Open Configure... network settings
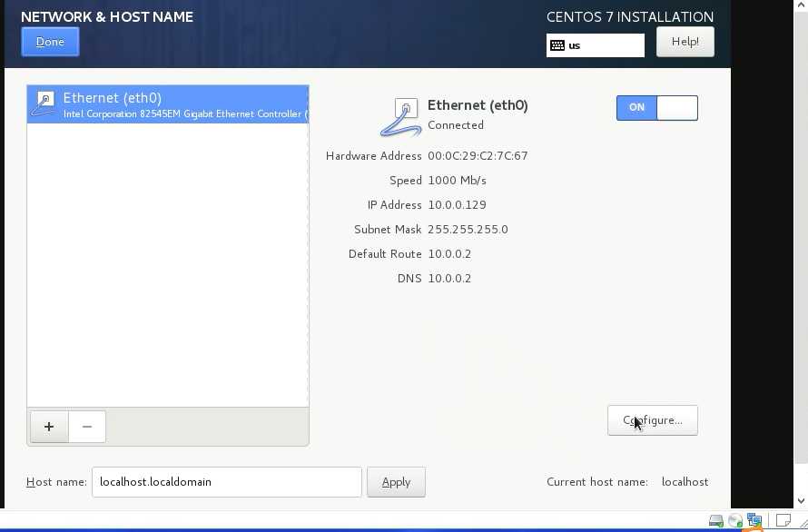This screenshot has width=808, height=532. pyautogui.click(x=653, y=420)
